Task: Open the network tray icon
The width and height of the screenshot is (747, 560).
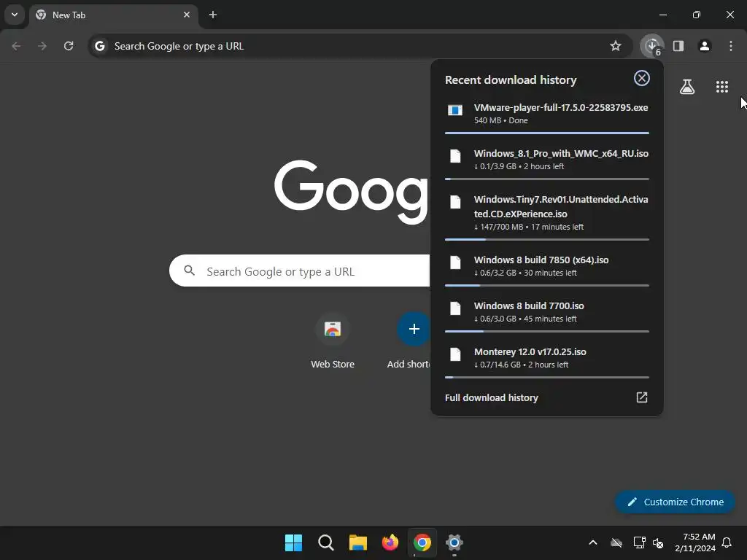Action: 639,542
